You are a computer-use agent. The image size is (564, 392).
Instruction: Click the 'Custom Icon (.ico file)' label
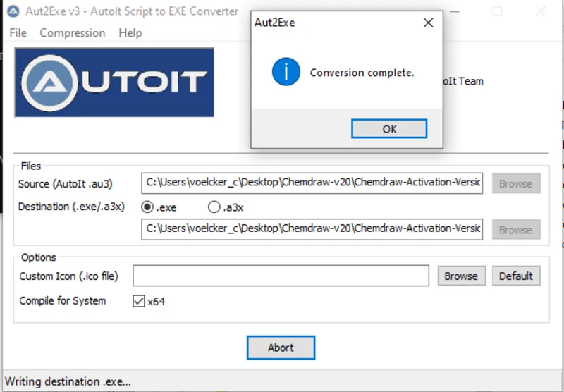(68, 276)
